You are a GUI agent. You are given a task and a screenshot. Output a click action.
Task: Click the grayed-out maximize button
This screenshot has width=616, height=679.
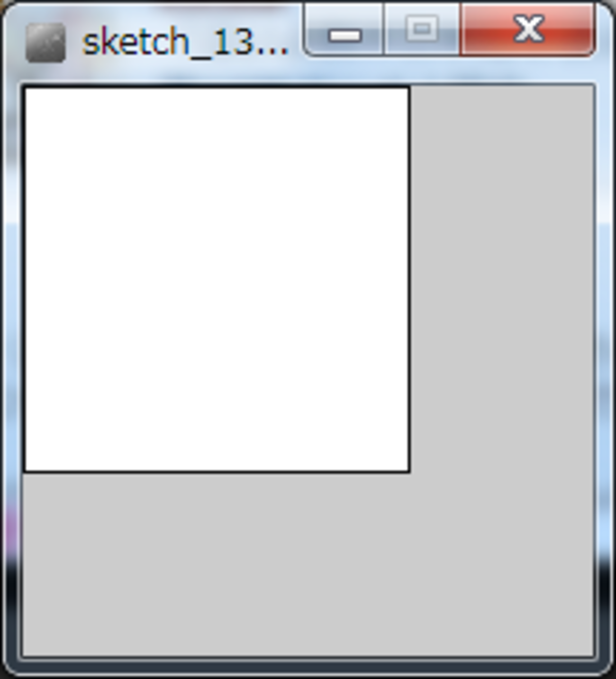point(422,29)
